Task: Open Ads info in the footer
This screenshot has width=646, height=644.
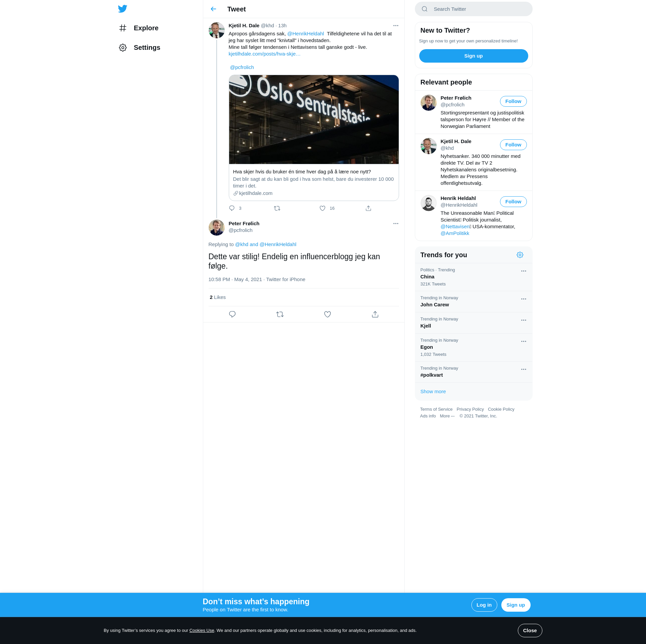Action: click(x=428, y=416)
